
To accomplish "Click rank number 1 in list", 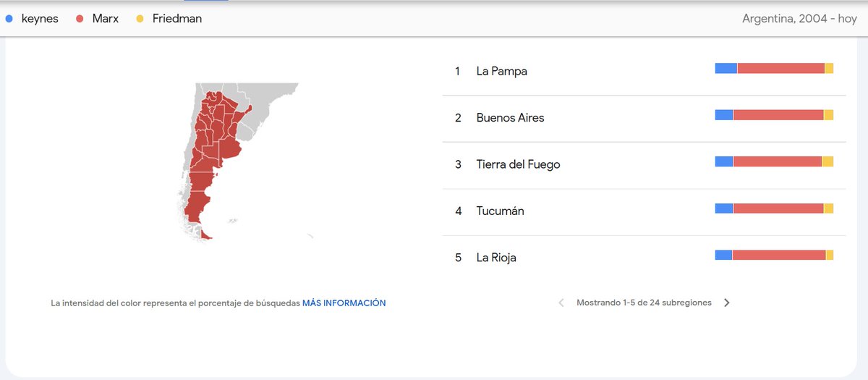I will point(457,71).
